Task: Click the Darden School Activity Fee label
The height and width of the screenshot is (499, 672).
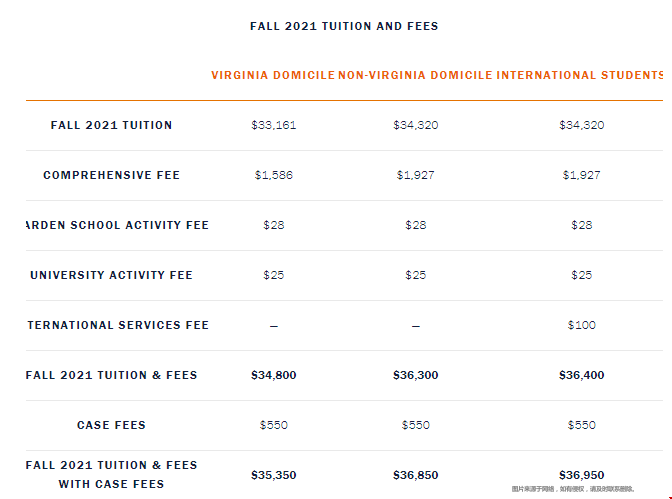Action: (x=117, y=225)
